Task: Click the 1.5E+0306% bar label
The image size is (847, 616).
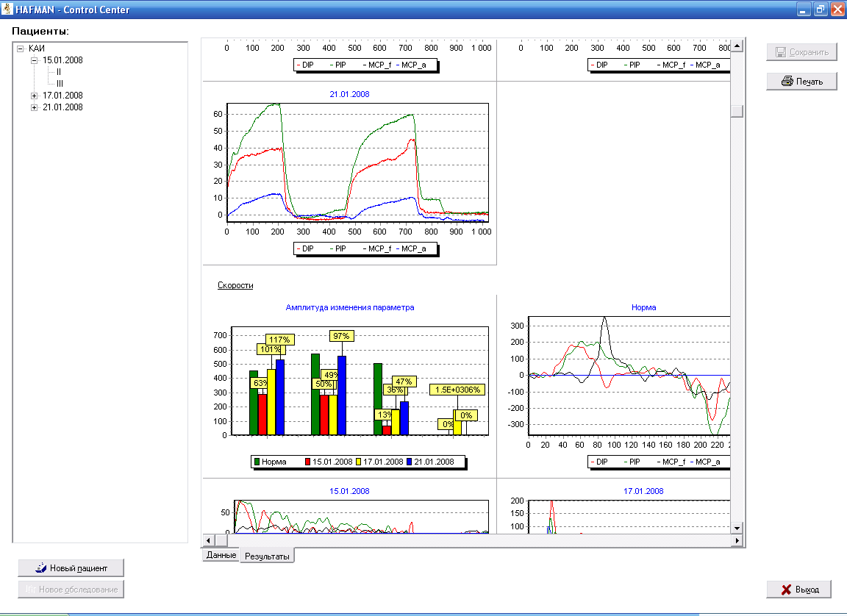Action: pyautogui.click(x=457, y=390)
